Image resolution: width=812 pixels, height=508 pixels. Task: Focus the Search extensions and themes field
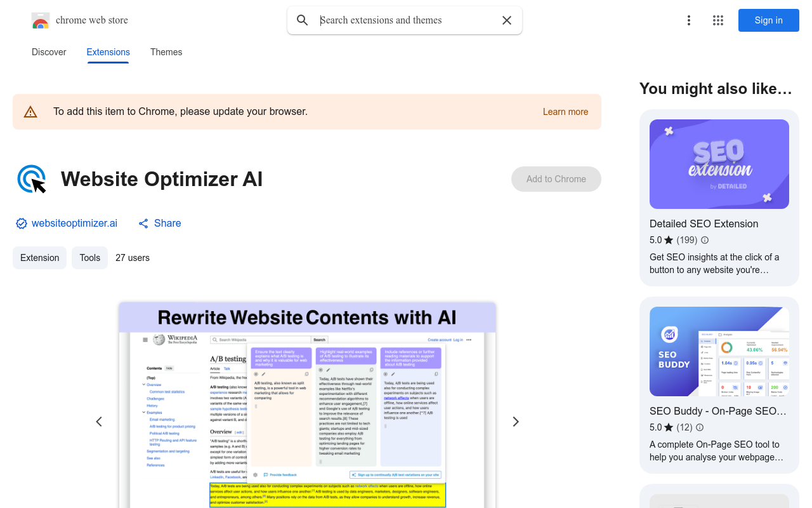coord(405,20)
